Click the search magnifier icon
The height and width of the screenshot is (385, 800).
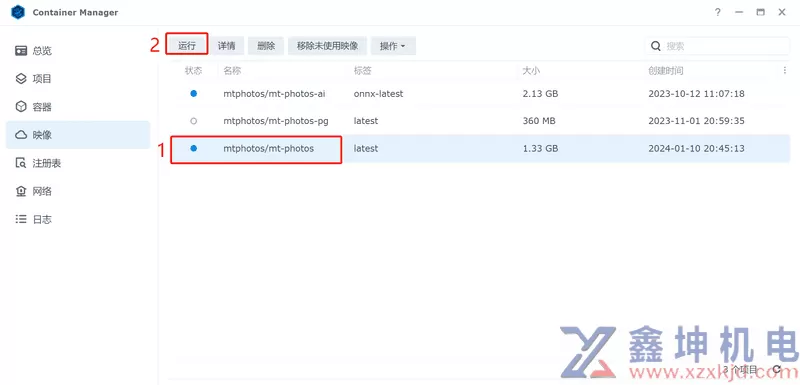pos(656,46)
